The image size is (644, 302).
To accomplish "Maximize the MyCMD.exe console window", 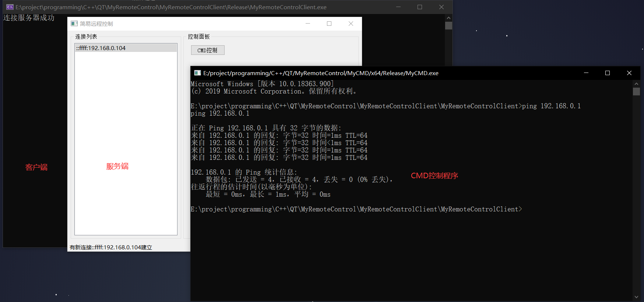I will (x=608, y=73).
